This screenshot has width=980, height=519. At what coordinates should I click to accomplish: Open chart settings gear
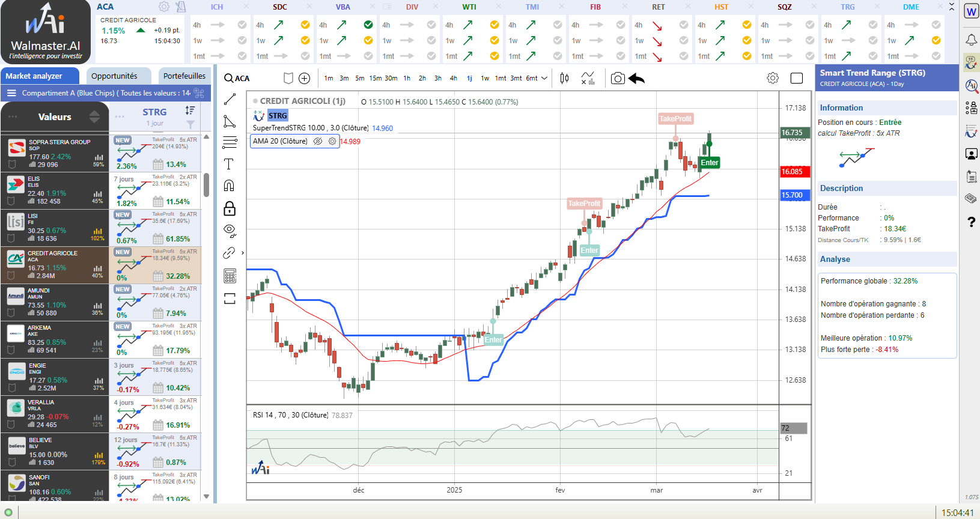(x=773, y=78)
